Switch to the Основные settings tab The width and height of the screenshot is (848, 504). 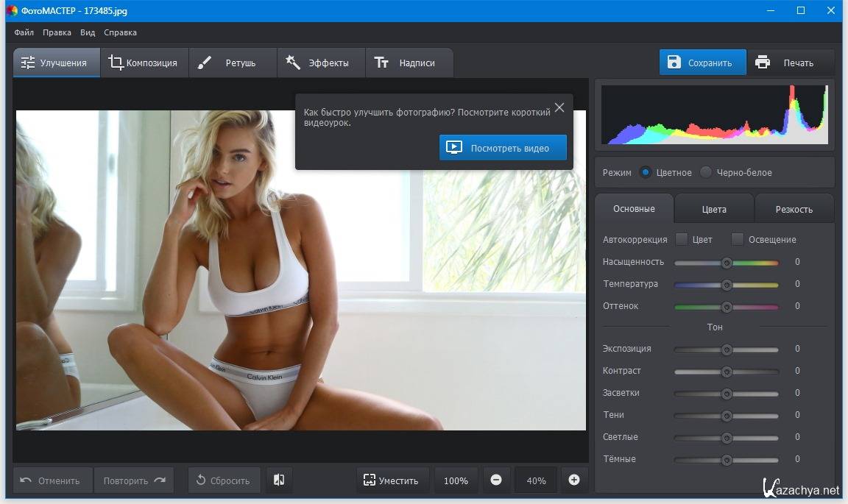coord(634,209)
